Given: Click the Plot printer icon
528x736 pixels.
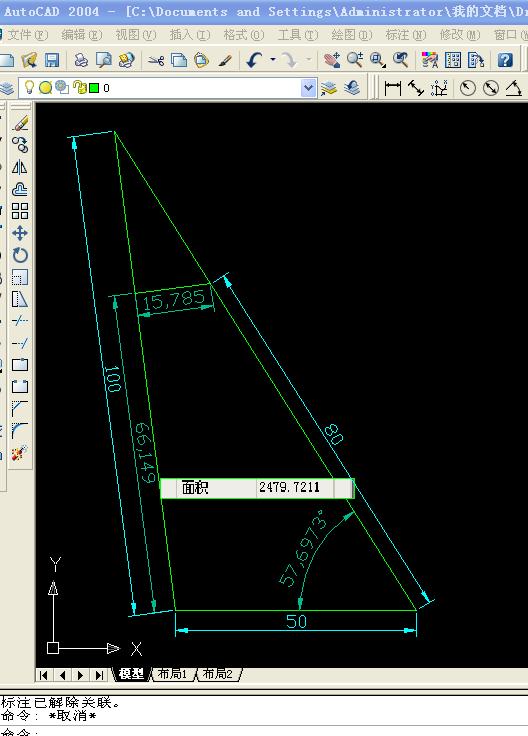Looking at the screenshot, I should (x=82, y=60).
